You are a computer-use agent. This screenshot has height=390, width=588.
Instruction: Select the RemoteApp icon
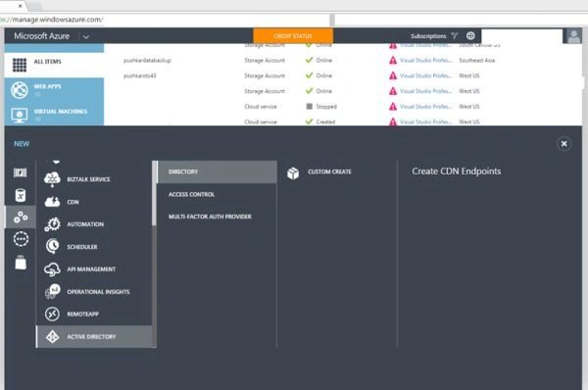(52, 314)
